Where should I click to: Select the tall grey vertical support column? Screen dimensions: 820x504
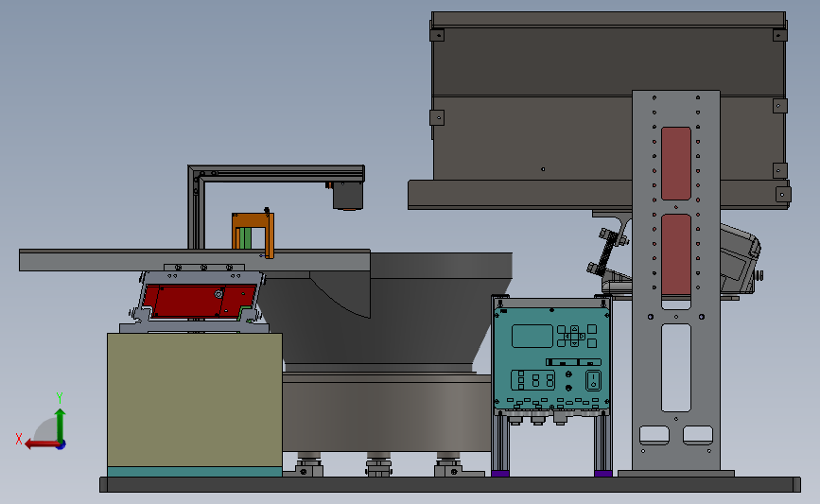click(x=675, y=280)
